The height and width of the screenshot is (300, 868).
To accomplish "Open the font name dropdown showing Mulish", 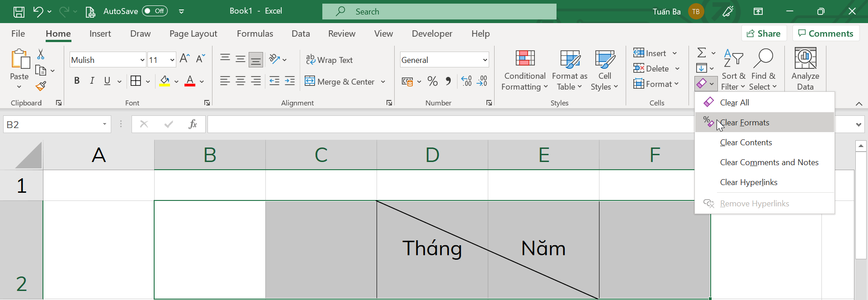I will [x=142, y=60].
